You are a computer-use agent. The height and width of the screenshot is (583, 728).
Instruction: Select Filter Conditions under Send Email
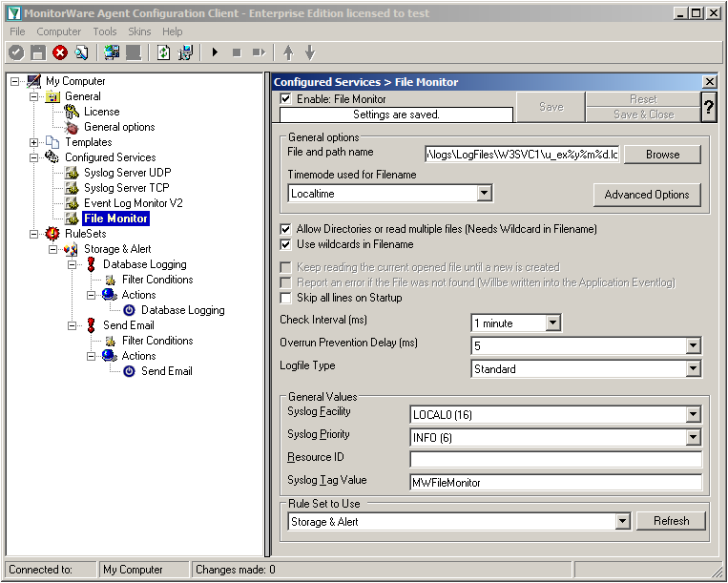[157, 341]
